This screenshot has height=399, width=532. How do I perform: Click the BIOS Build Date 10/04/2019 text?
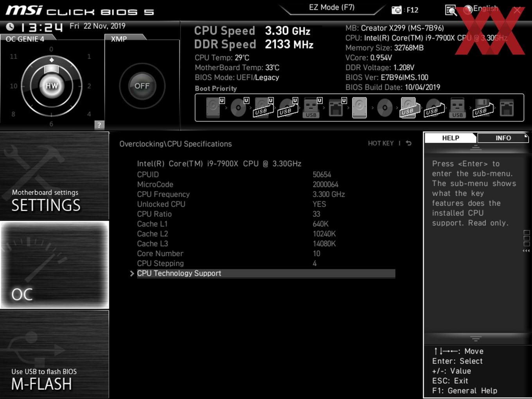pyautogui.click(x=393, y=87)
